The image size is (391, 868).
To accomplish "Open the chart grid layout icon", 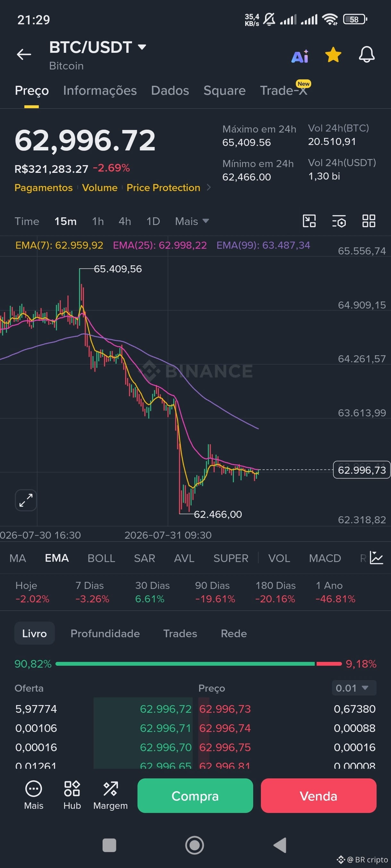I will click(x=369, y=221).
